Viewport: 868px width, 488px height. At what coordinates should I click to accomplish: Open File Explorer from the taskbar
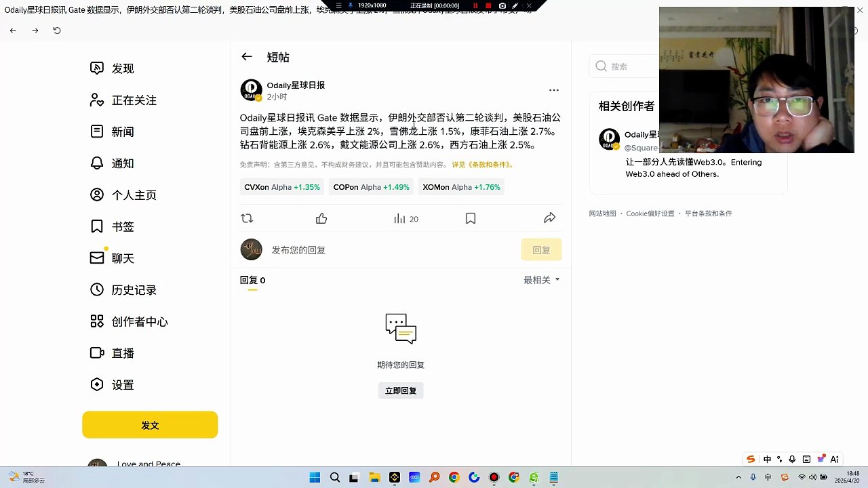374,478
